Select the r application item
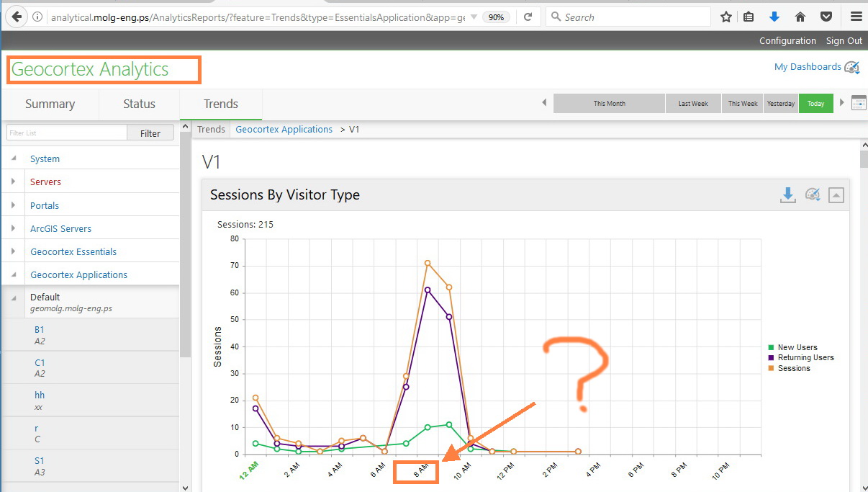868x492 pixels. pyautogui.click(x=91, y=434)
